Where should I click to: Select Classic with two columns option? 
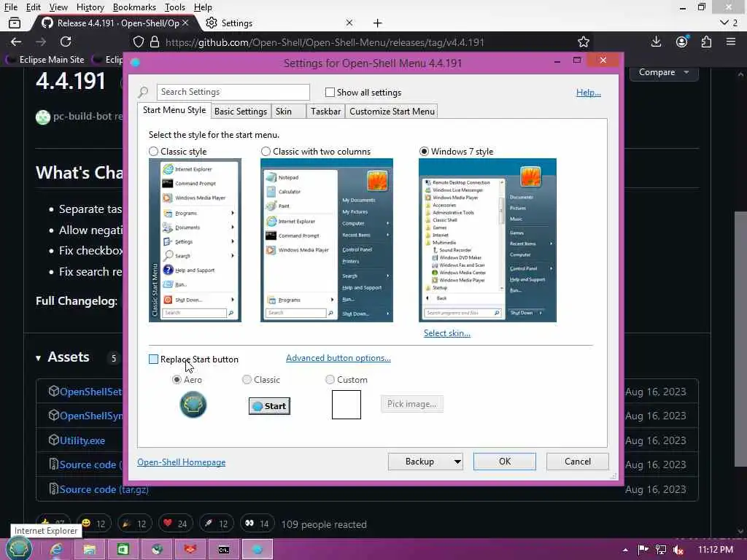click(x=266, y=152)
